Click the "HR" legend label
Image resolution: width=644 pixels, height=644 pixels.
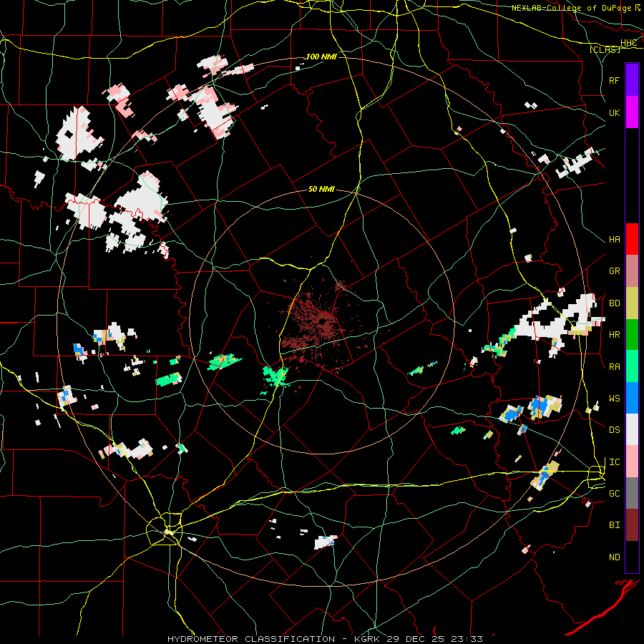[614, 335]
